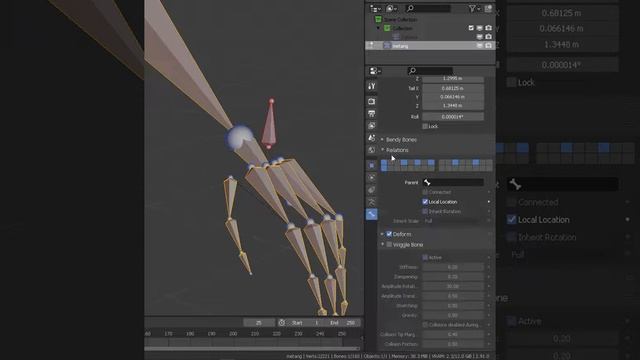The height and width of the screenshot is (360, 640).
Task: Toggle the Connected checkbox
Action: pyautogui.click(x=425, y=192)
